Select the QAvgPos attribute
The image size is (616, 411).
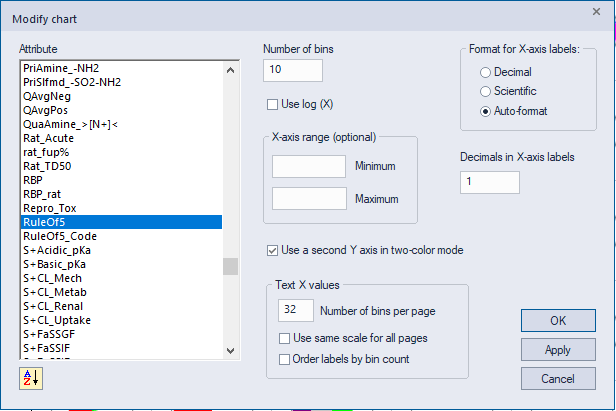(121, 110)
